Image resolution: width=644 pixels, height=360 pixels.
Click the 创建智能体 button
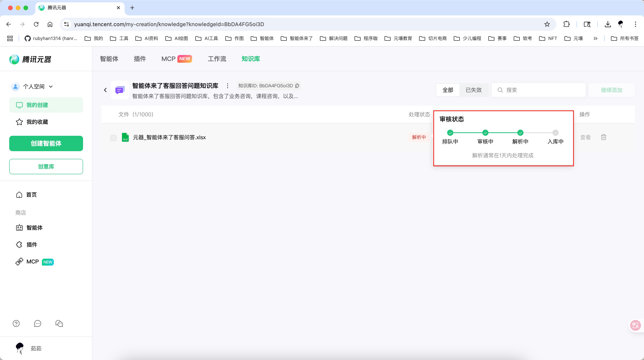coord(46,143)
